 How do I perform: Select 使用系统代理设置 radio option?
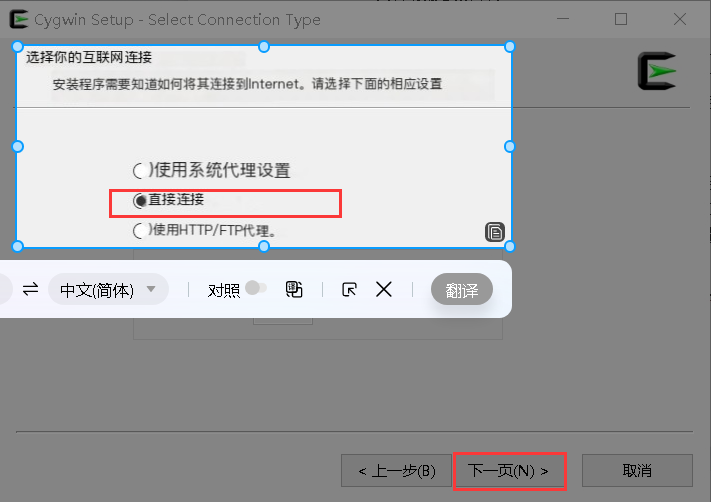(140, 171)
